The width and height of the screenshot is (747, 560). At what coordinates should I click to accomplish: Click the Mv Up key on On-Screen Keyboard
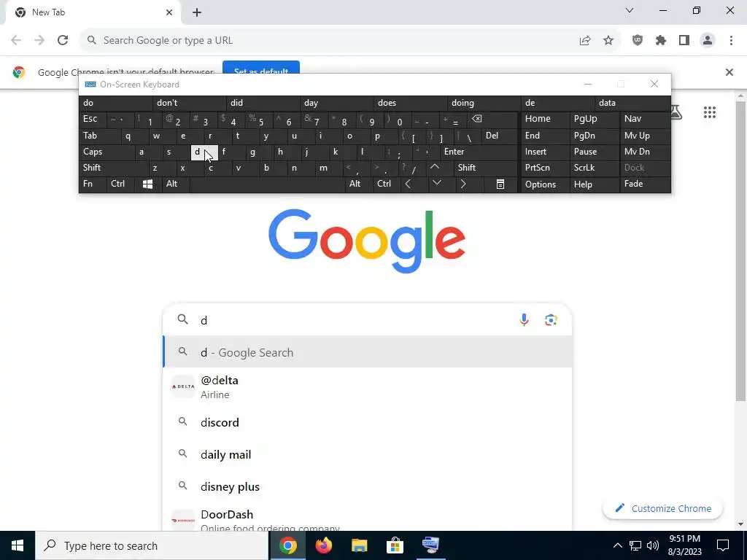point(645,136)
